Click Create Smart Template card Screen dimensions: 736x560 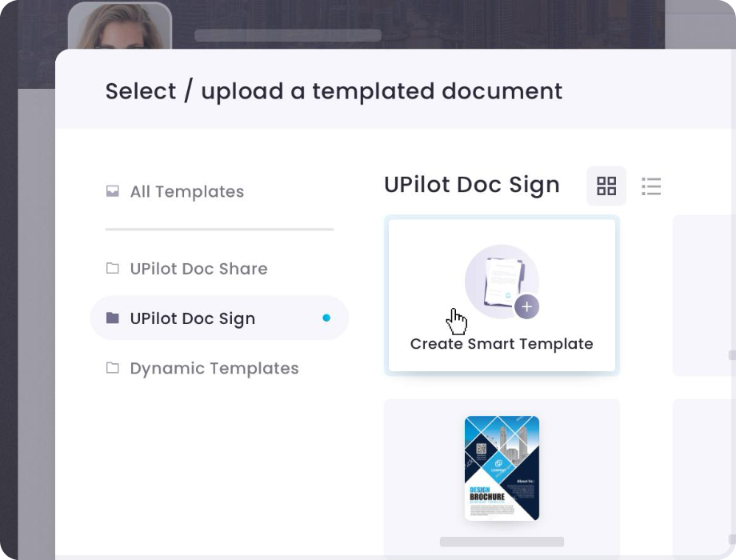pos(502,295)
